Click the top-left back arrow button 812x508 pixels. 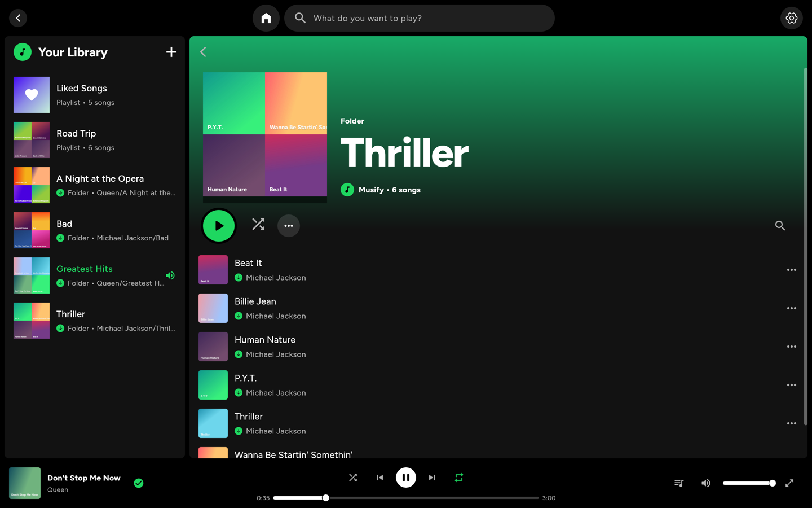[x=18, y=18]
